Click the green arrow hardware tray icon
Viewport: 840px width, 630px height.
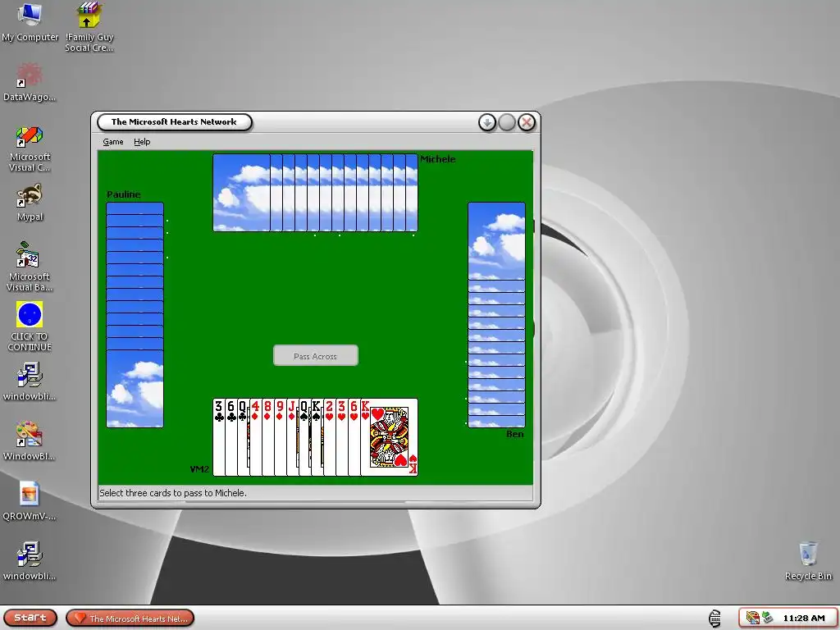coord(767,619)
